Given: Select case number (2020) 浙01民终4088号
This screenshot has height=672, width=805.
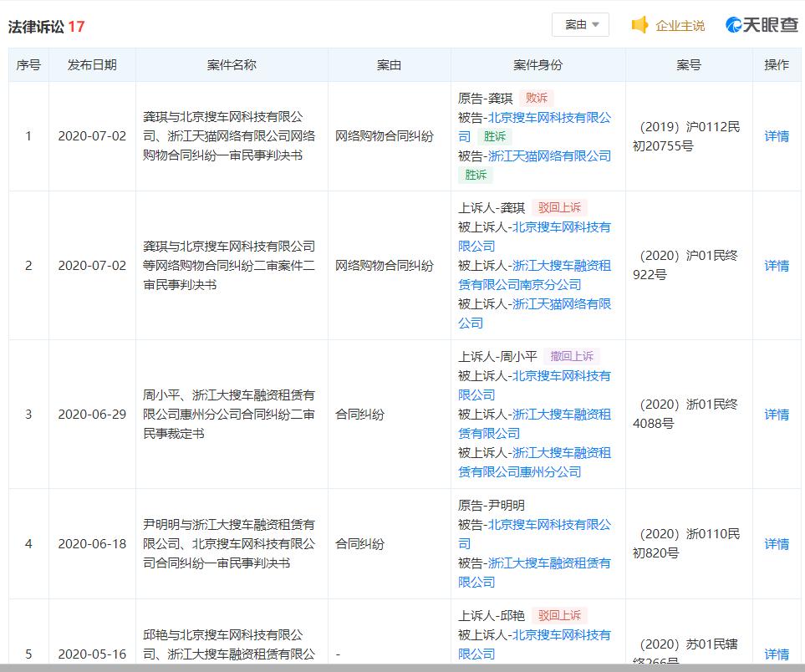Looking at the screenshot, I should tap(685, 414).
